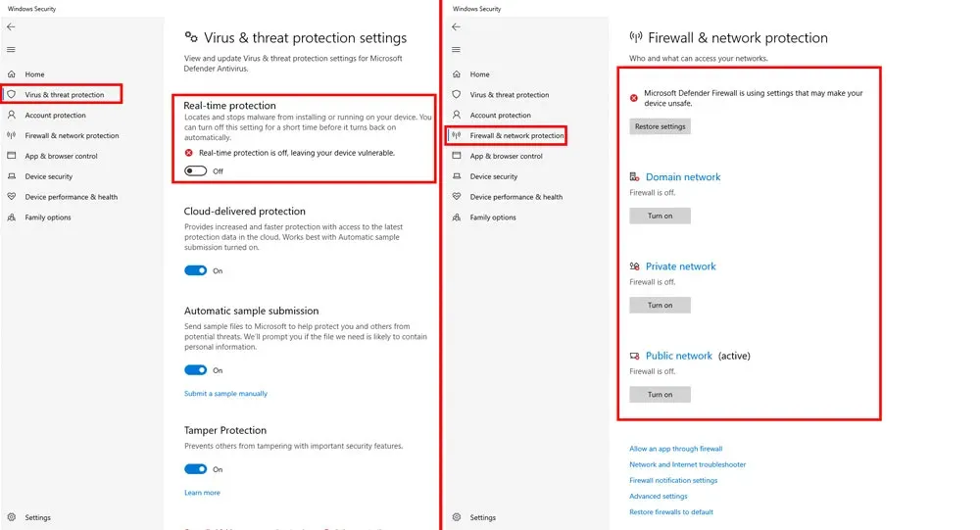This screenshot has height=530, width=980.
Task: Click the Home icon in the left sidebar
Action: [x=11, y=73]
